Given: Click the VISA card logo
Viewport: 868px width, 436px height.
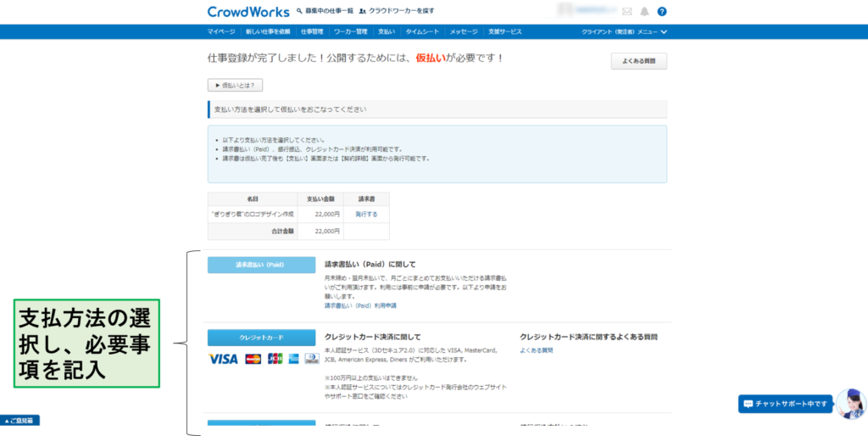Looking at the screenshot, I should (223, 359).
